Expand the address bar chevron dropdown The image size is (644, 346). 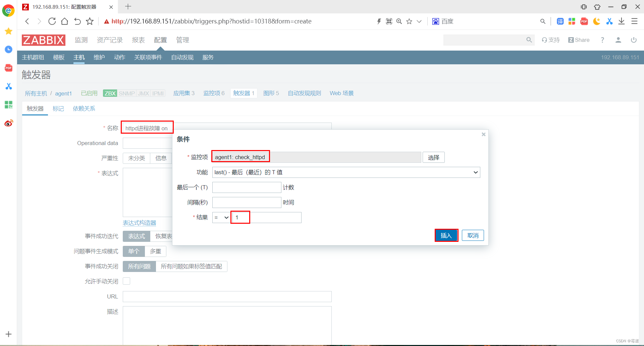pyautogui.click(x=419, y=21)
